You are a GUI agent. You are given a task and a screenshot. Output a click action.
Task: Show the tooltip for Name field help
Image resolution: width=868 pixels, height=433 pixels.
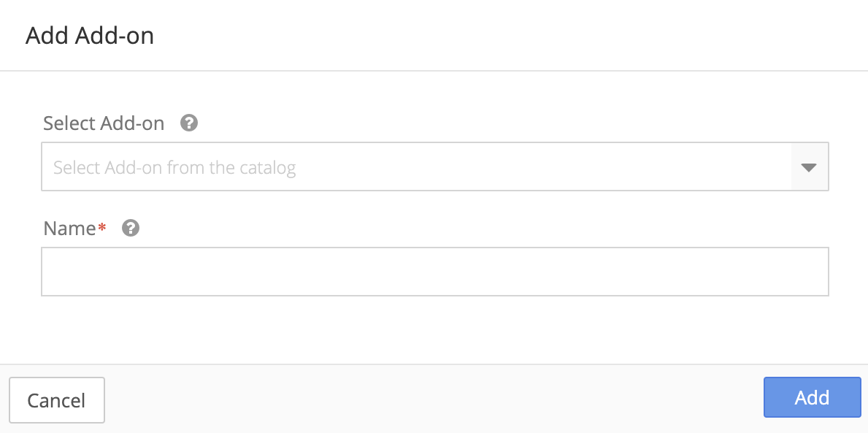[131, 228]
